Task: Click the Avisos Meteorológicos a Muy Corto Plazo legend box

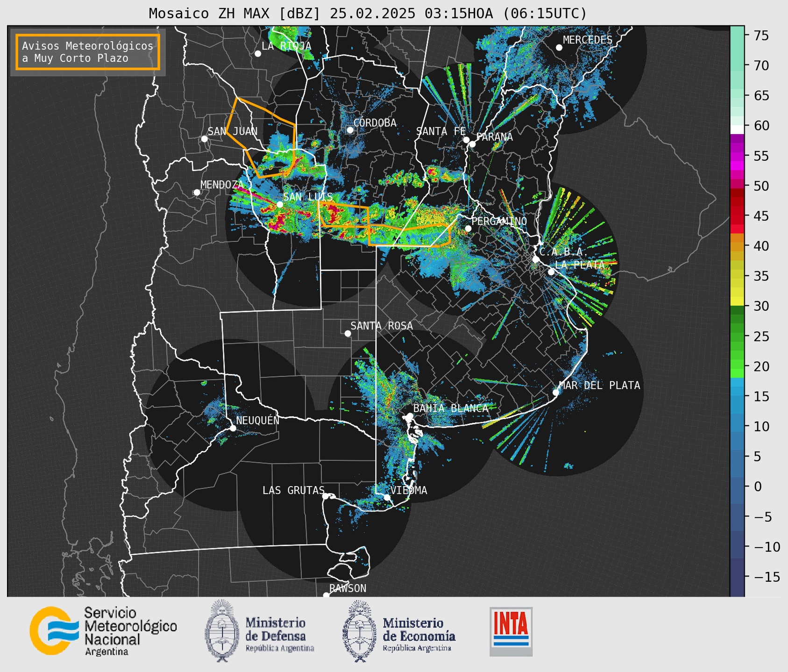Action: click(x=88, y=52)
